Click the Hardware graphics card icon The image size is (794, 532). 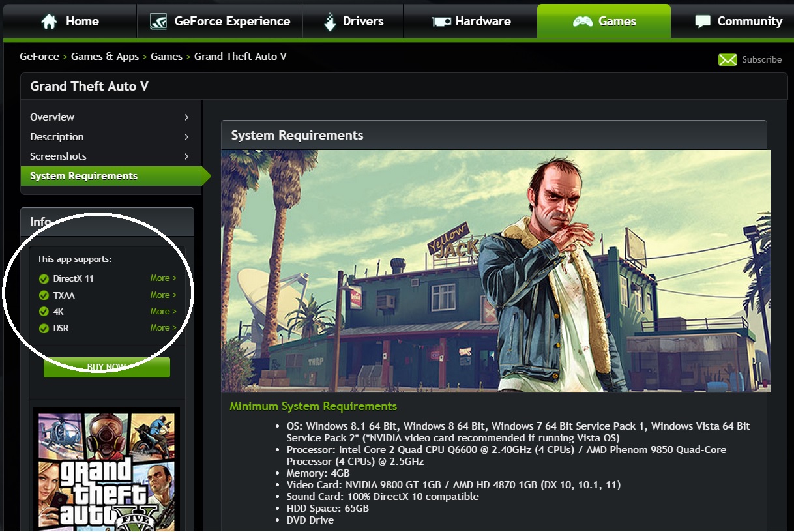tap(441, 22)
